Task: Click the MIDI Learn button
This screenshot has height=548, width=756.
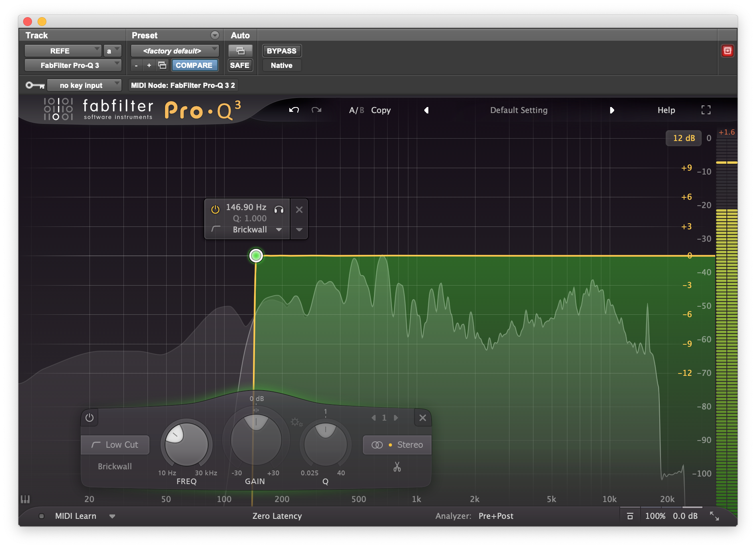Action: point(76,516)
